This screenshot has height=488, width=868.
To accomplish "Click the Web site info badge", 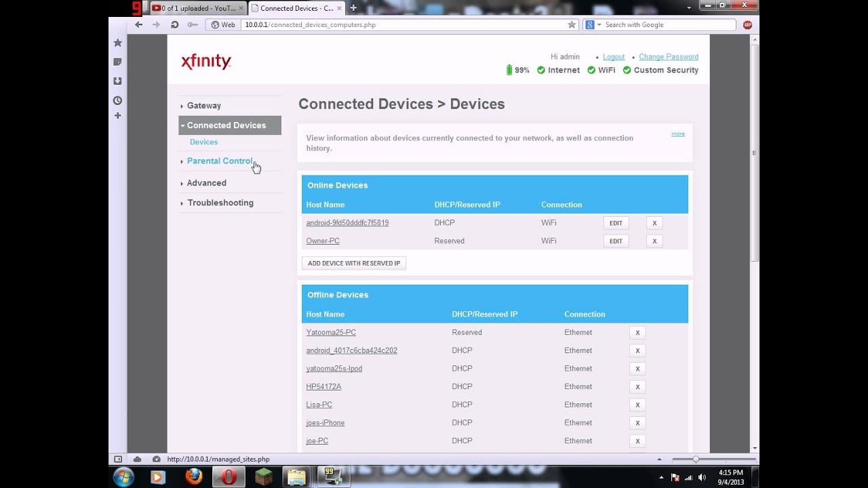I will tap(223, 24).
